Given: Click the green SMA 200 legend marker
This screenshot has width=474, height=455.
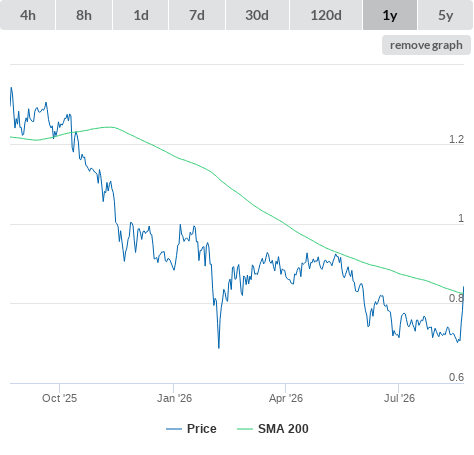Looking at the screenshot, I should click(245, 429).
